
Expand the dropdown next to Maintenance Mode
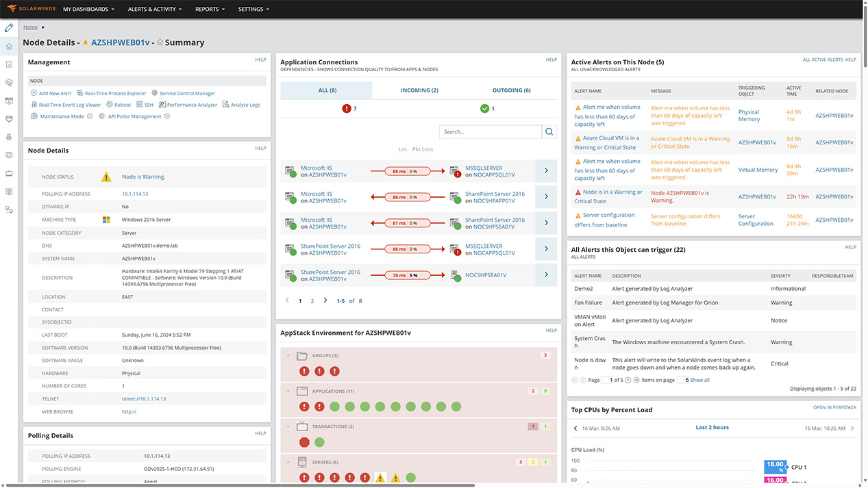point(90,115)
